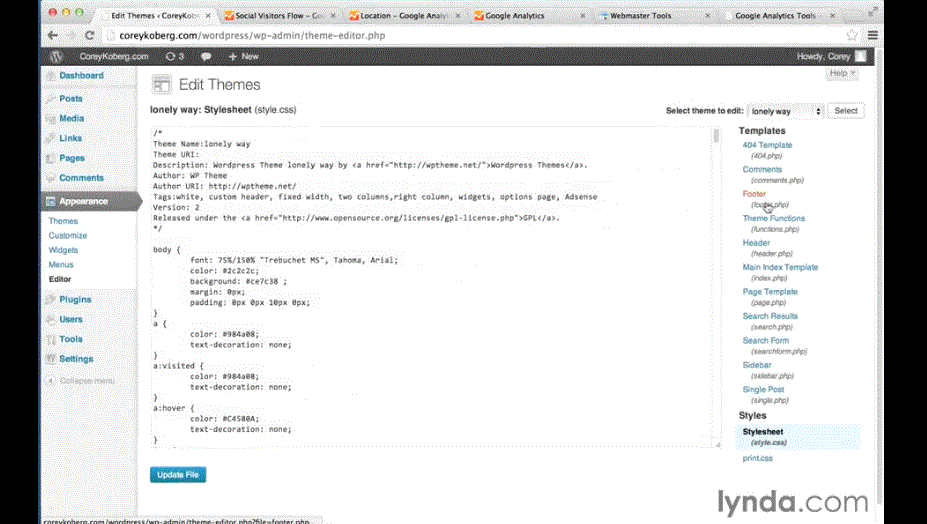This screenshot has width=927, height=524.
Task: Open Comments template comments.php
Action: point(762,169)
